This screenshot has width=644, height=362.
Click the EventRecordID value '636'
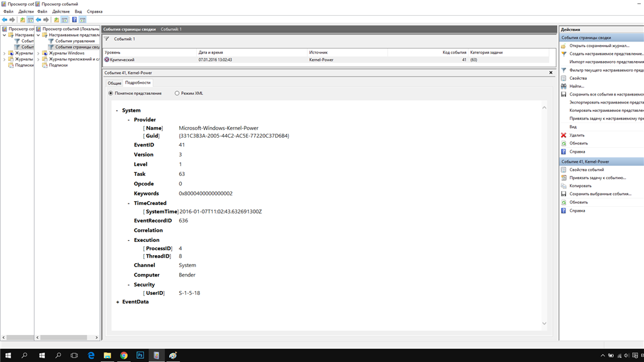[183, 221]
